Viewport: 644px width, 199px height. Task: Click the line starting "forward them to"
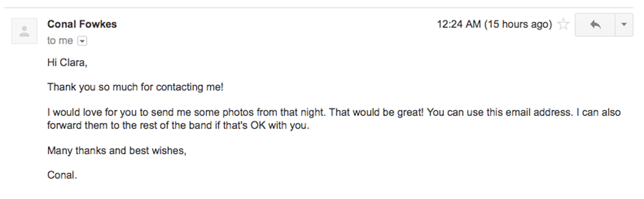click(178, 125)
